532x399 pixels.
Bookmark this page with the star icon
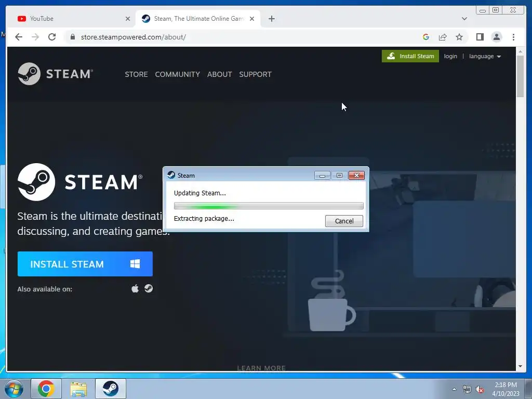(x=459, y=37)
